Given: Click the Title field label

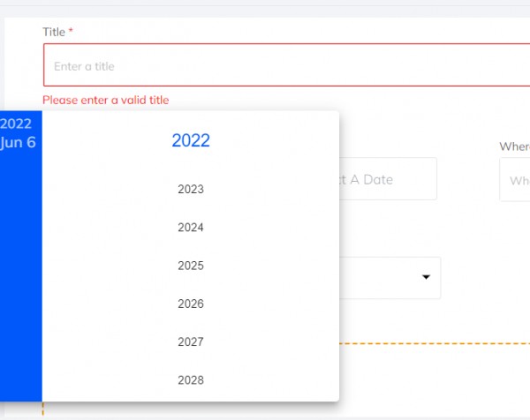Looking at the screenshot, I should click(54, 32).
